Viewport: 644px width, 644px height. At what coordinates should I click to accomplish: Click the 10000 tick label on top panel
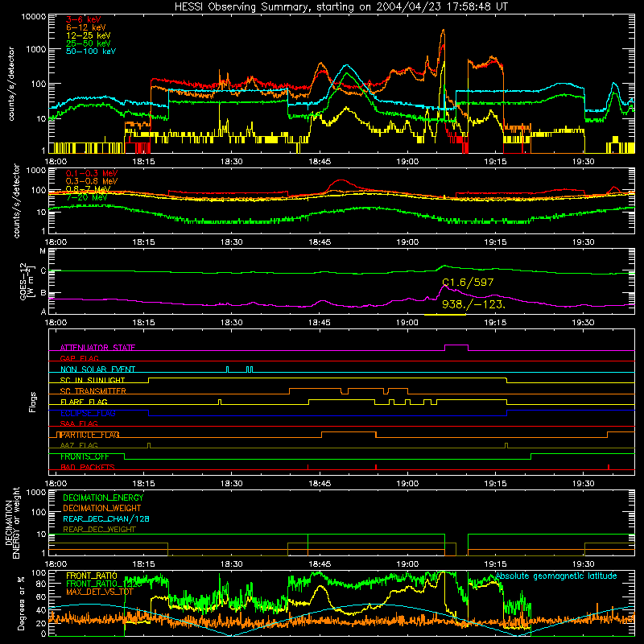tap(34, 16)
